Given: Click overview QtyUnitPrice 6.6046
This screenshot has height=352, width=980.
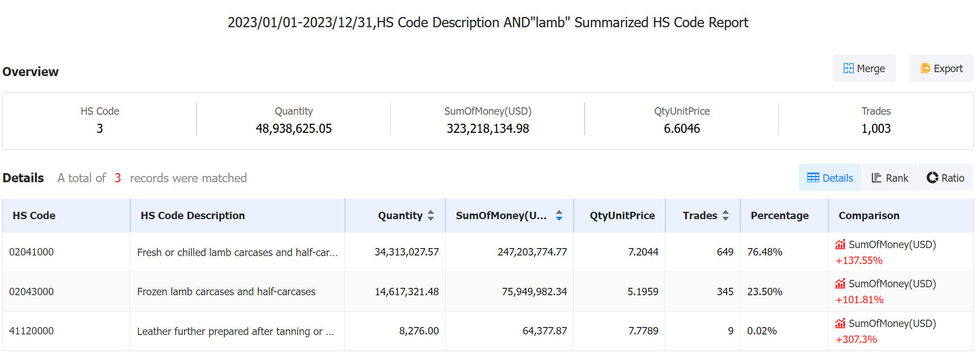Looking at the screenshot, I should (682, 129).
